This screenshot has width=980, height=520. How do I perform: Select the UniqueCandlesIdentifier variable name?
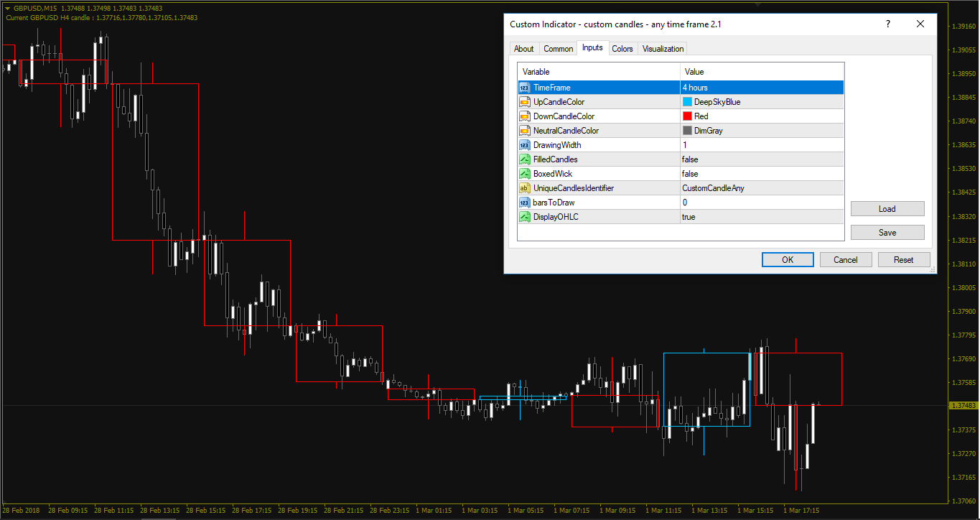574,188
